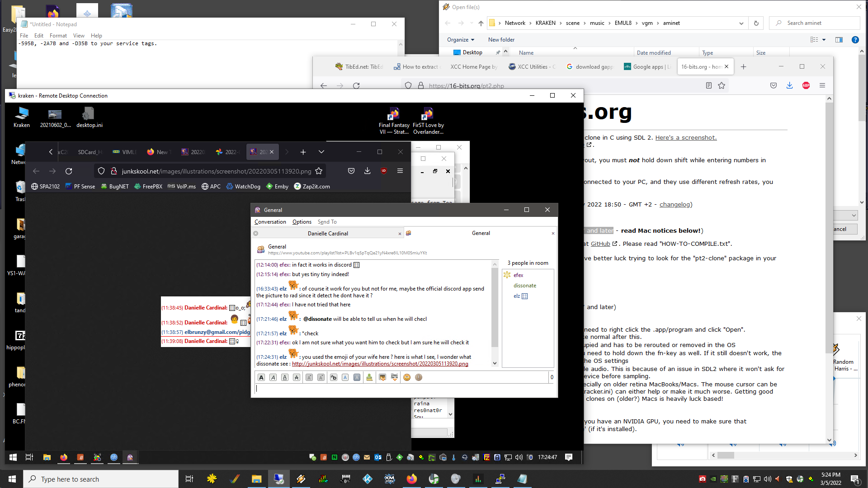Toggle reader view on the 16-bits.org page
The height and width of the screenshot is (488, 868).
click(x=709, y=86)
